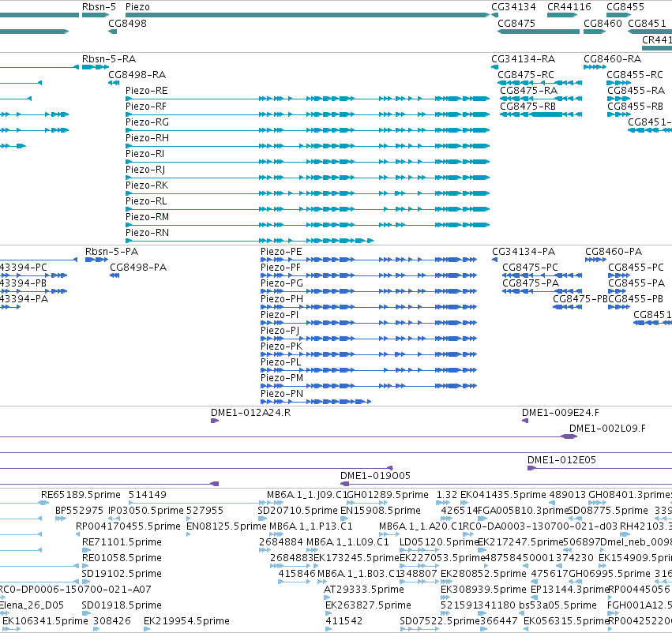Click protein Piezo-PF
Viewport: 672px width, 633px height.
(x=369, y=275)
